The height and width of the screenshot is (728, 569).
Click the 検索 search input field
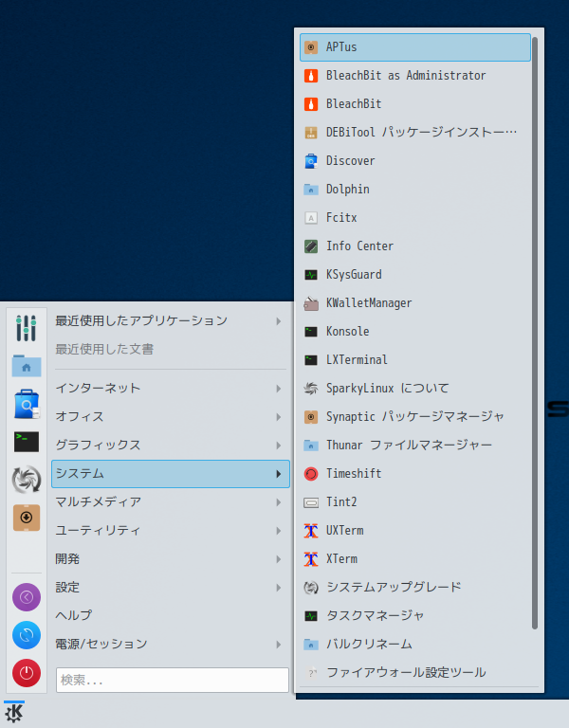click(173, 681)
